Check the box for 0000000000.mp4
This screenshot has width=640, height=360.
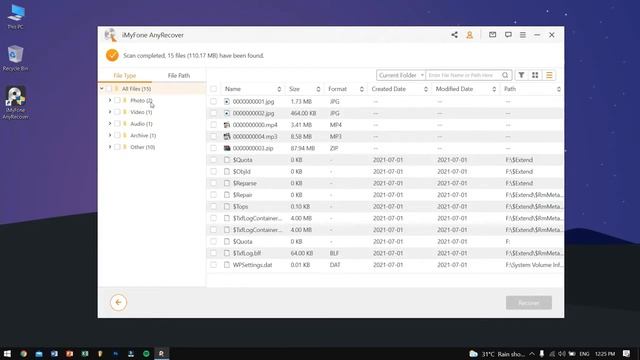213,125
